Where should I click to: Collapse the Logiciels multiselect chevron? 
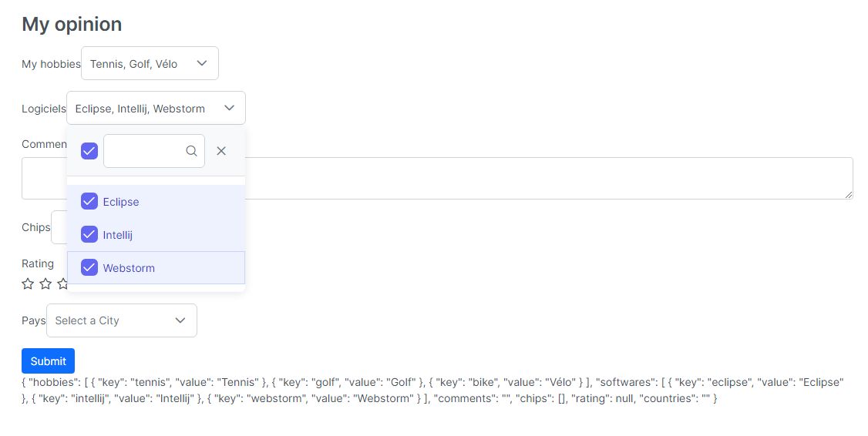[x=229, y=108]
